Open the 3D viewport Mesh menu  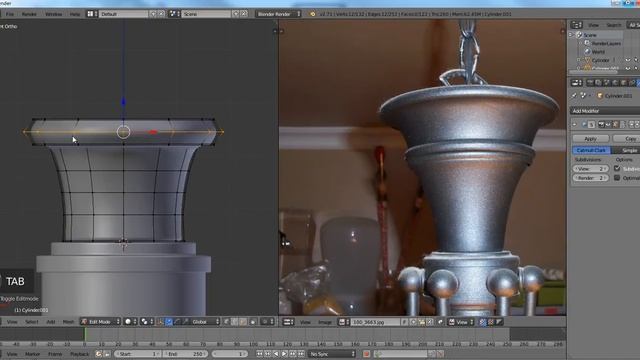click(68, 322)
